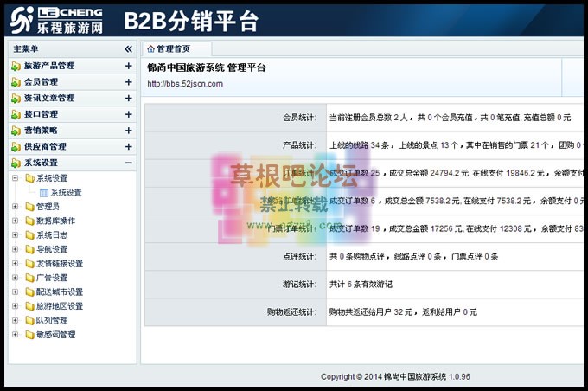588x391 pixels.
Task: Click the 管理员 folder icon
Action: tap(29, 207)
